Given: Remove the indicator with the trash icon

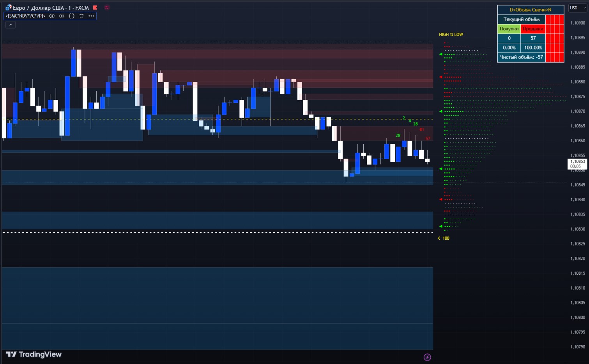Looking at the screenshot, I should pyautogui.click(x=81, y=16).
